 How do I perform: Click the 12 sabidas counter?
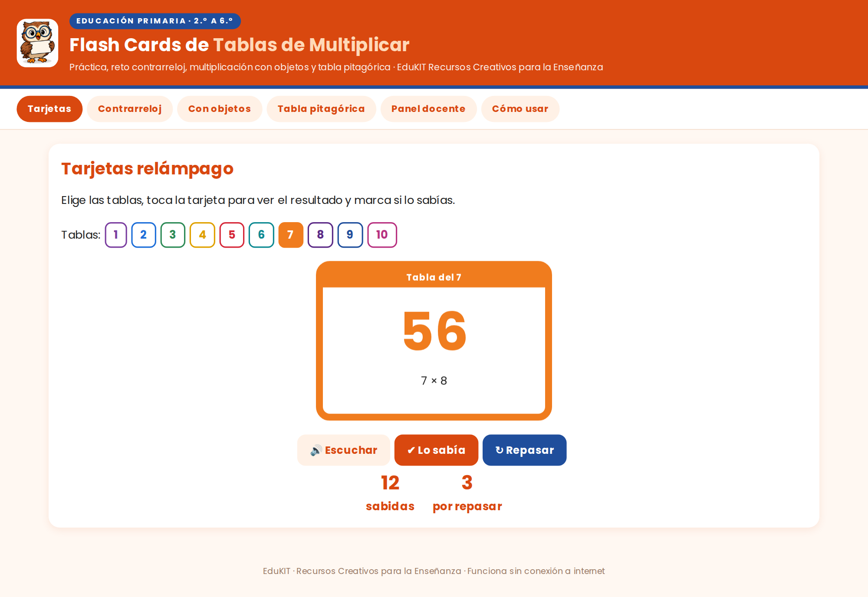click(390, 493)
